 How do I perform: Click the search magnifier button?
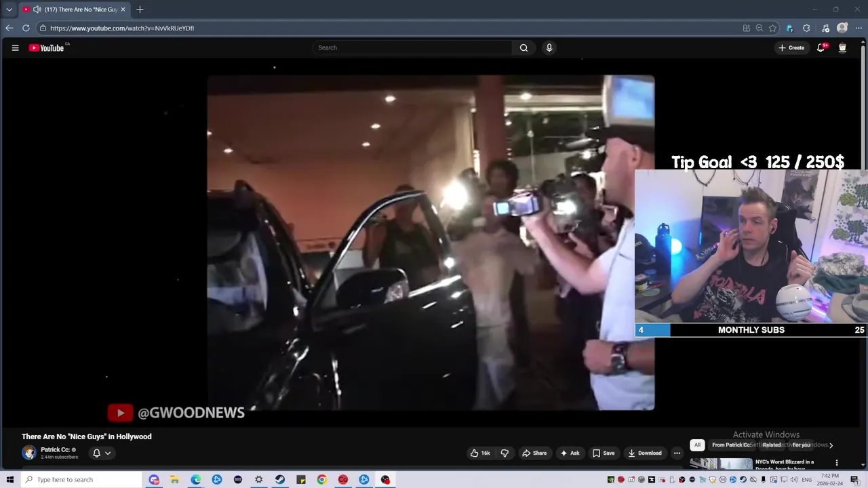click(524, 47)
